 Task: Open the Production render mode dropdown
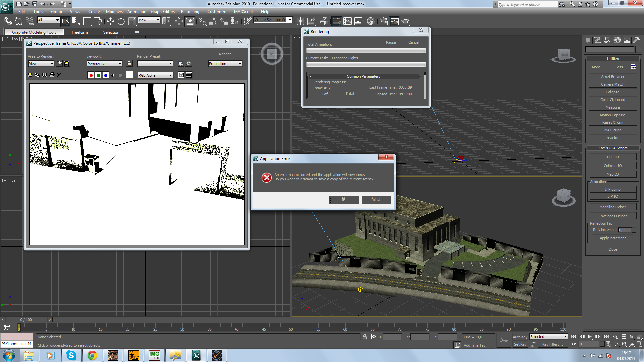tap(225, 64)
